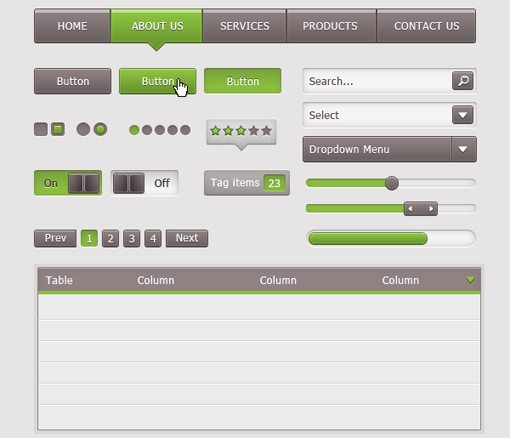Open the SERVICES navigation tab
510x438 pixels.
(x=245, y=26)
